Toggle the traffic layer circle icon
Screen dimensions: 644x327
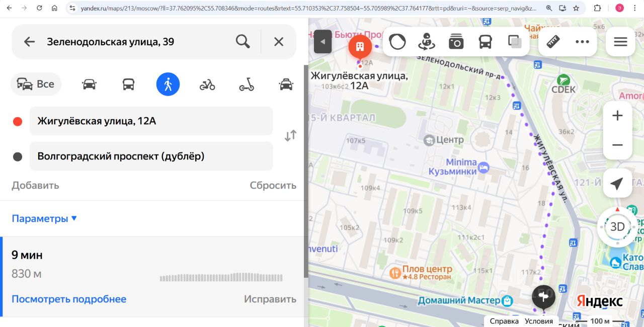pos(397,42)
